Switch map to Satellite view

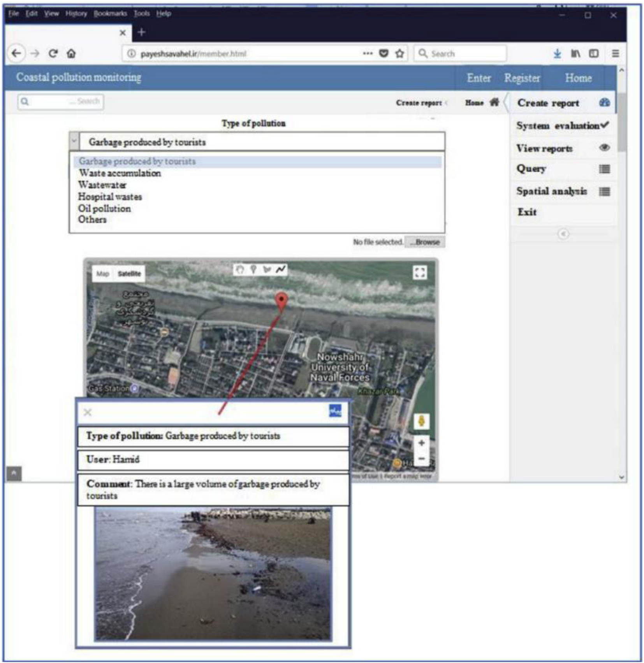click(129, 274)
